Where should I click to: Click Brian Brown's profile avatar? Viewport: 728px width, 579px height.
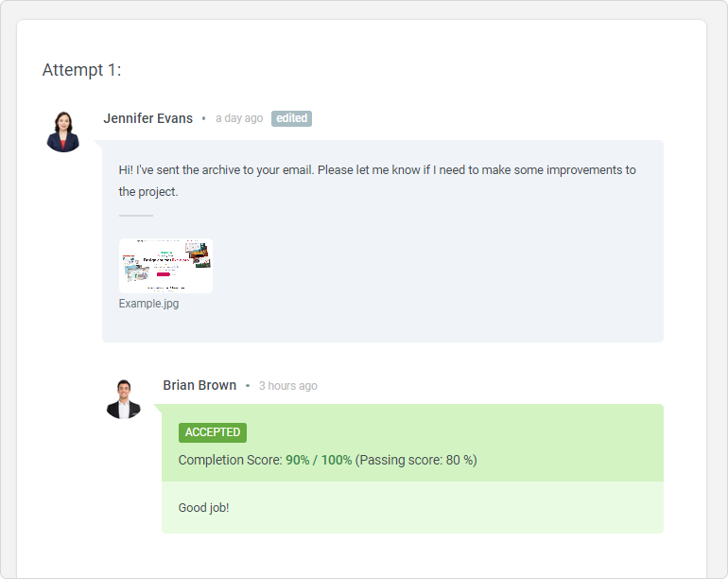(x=123, y=399)
